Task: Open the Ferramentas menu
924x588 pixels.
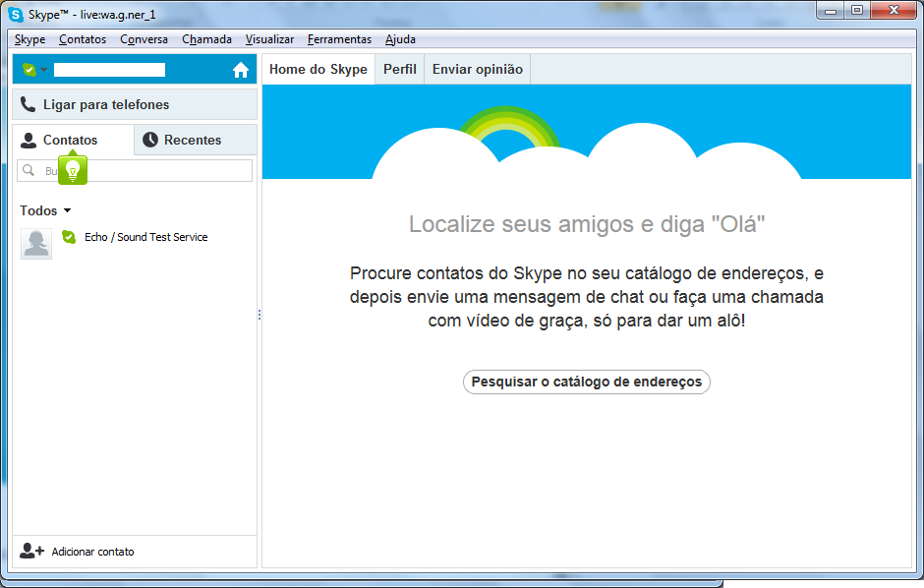Action: 339,39
